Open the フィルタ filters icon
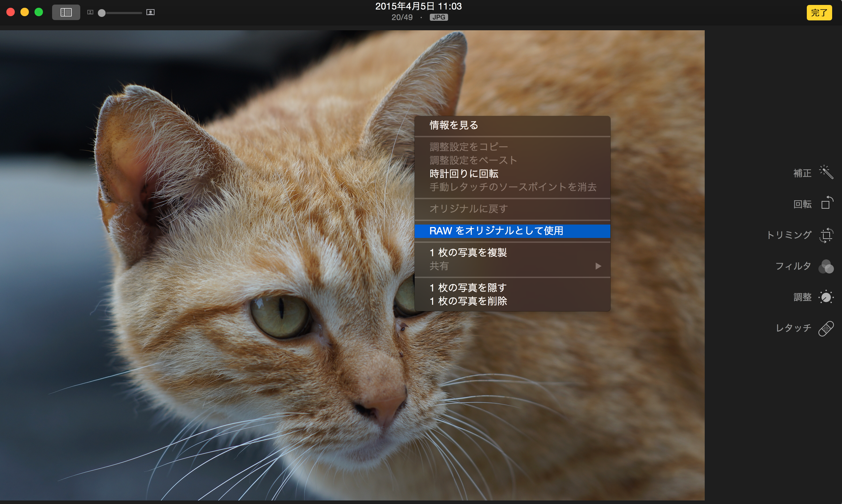Screen dimensions: 842x504 (826, 266)
